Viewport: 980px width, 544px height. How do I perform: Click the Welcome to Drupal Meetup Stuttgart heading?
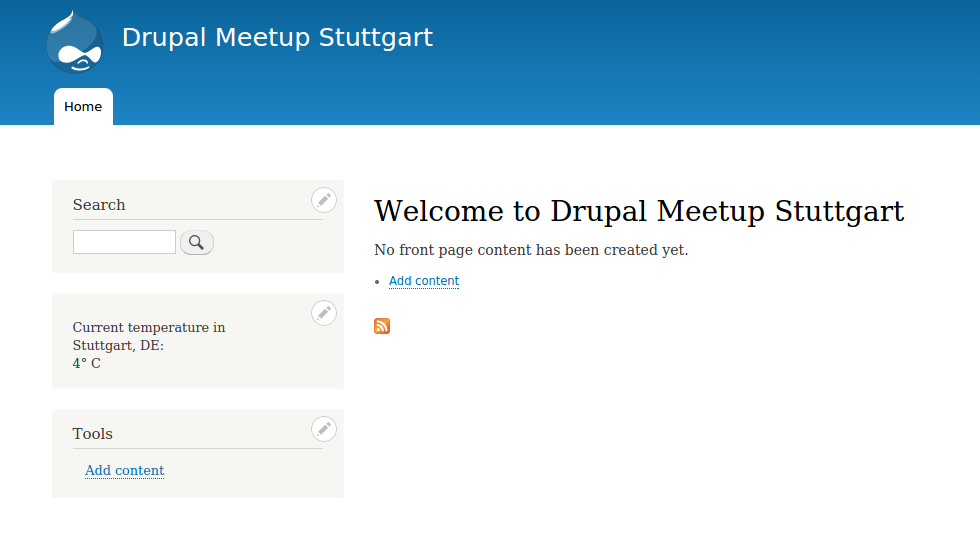point(639,211)
